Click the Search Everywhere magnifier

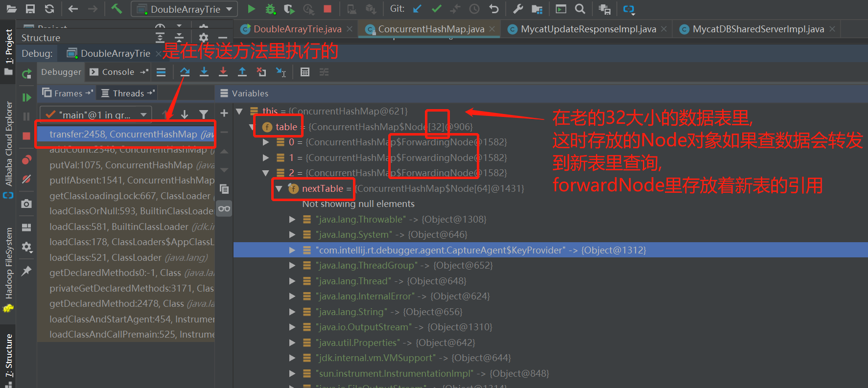580,9
